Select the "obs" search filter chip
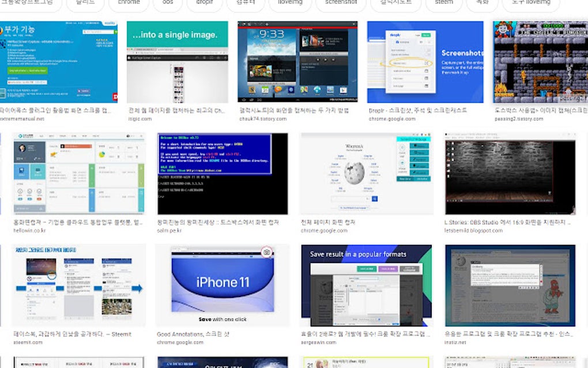The image size is (588, 368). click(x=168, y=2)
